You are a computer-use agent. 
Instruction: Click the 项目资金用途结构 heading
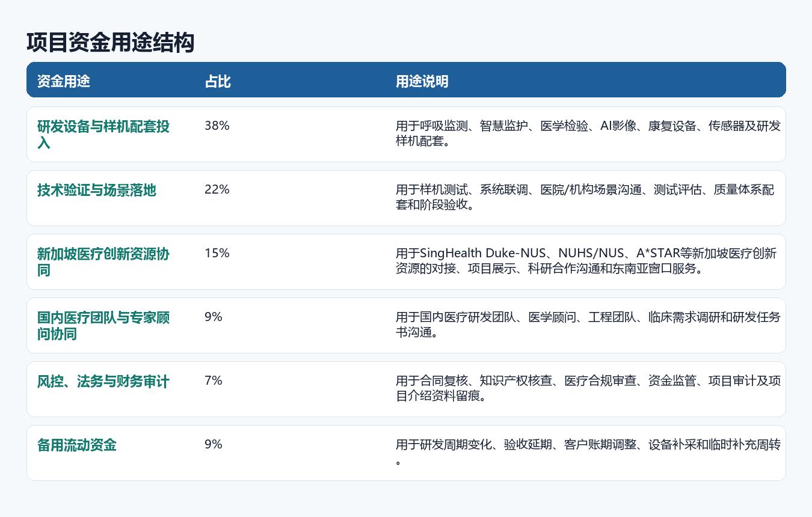tap(110, 43)
